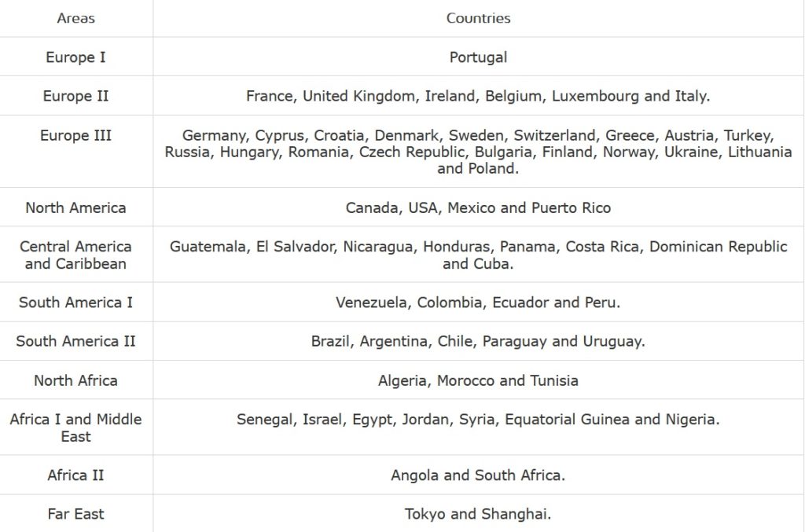Click the countries list starting with Germany
The image size is (805, 532).
point(478,152)
